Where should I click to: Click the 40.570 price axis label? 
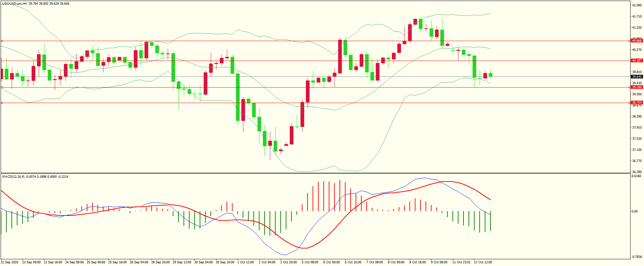click(x=637, y=50)
